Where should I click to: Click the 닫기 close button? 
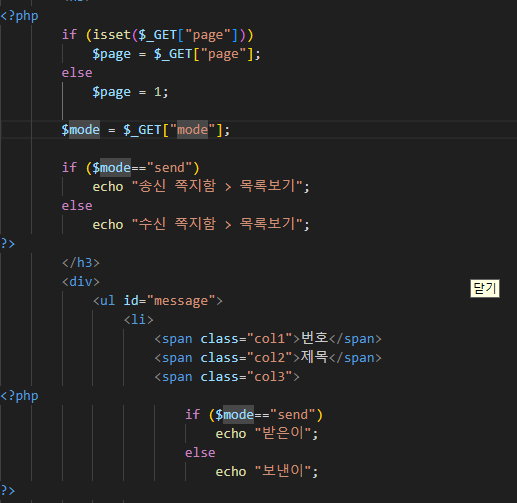pyautogui.click(x=485, y=288)
